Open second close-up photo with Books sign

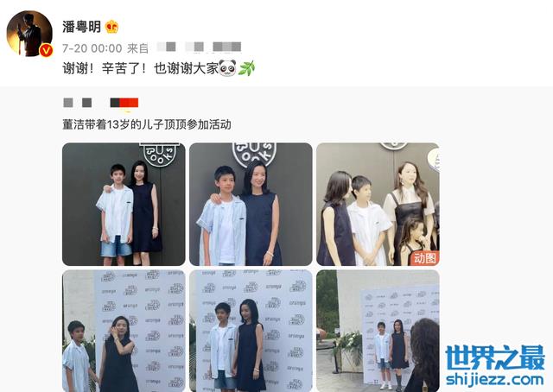251,204
